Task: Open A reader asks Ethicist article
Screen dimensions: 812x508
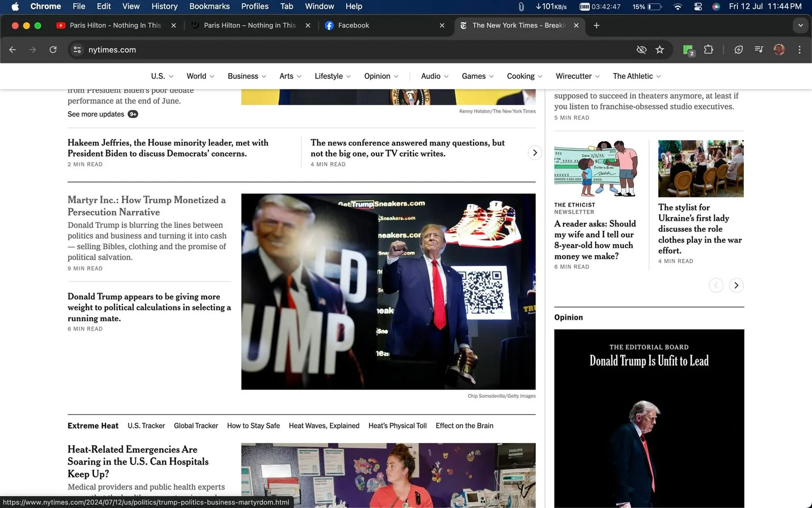Action: coord(595,240)
